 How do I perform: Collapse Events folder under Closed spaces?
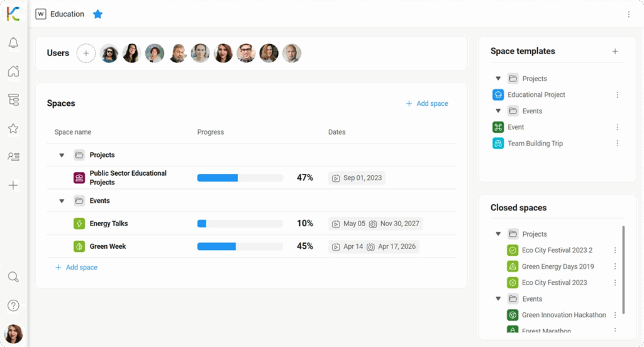click(498, 299)
